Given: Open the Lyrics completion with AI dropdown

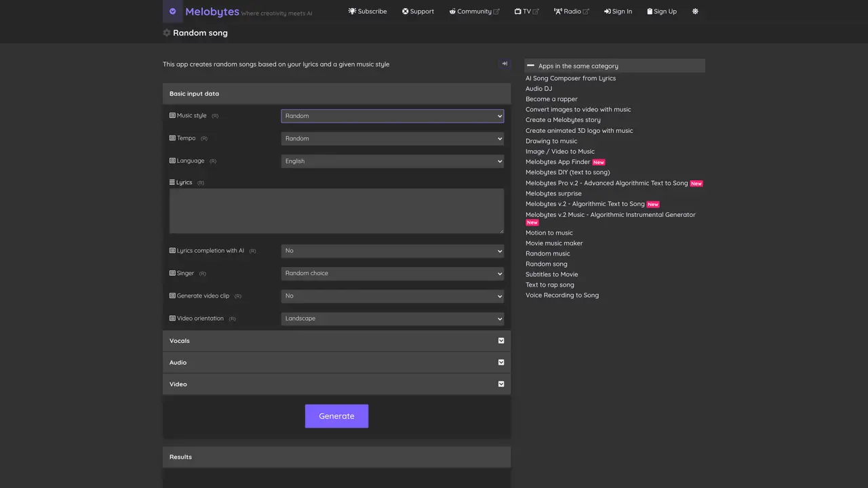Looking at the screenshot, I should coord(393,251).
